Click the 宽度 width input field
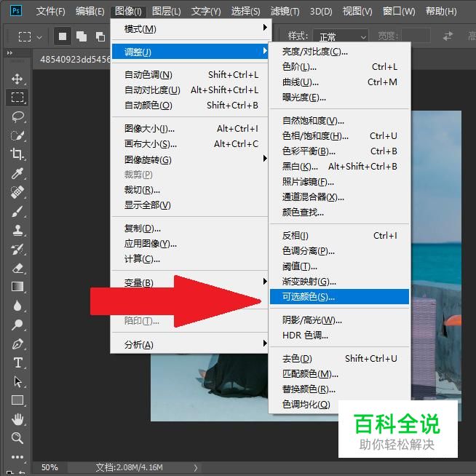This screenshot has width=476, height=476. (x=416, y=36)
